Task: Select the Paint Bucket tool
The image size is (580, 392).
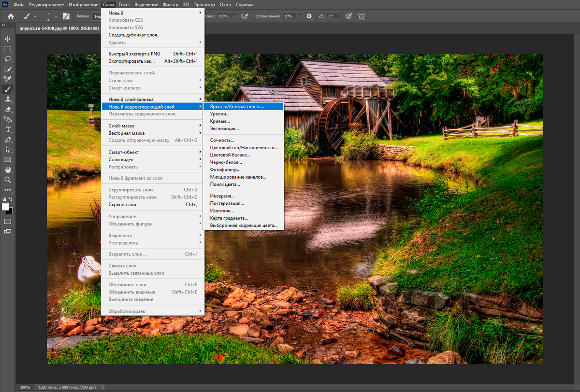Action: [x=8, y=119]
